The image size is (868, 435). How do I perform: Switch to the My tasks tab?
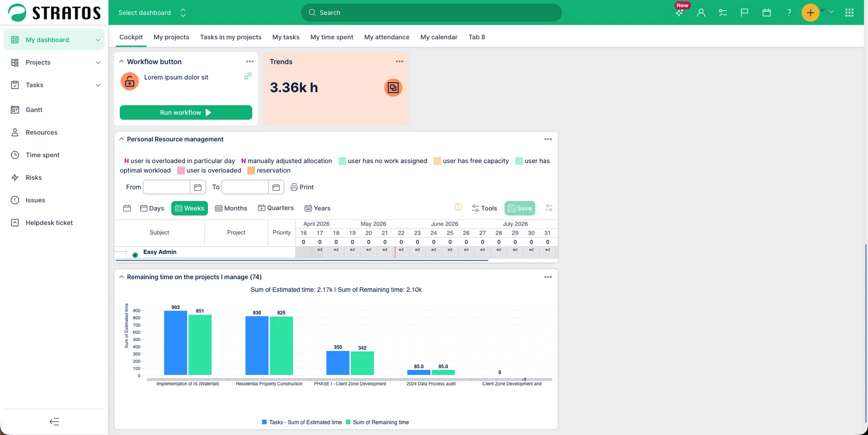(286, 37)
